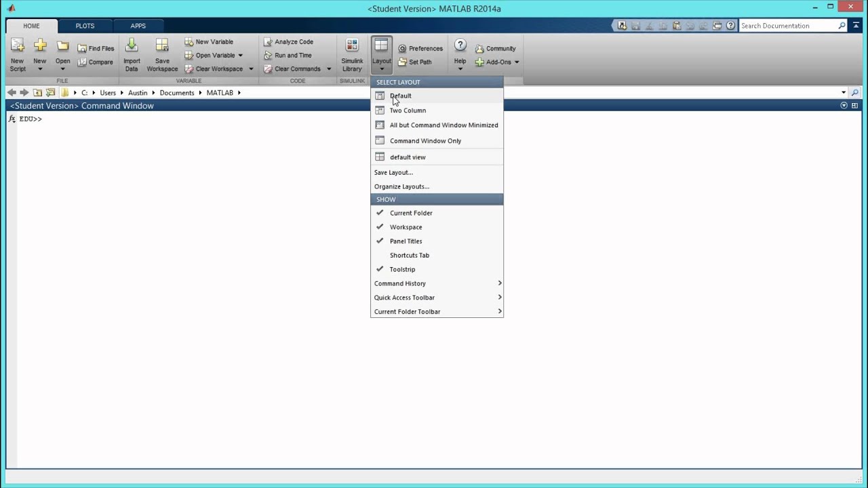Open Organize Layouts...
Image resolution: width=868 pixels, height=488 pixels.
[437, 186]
